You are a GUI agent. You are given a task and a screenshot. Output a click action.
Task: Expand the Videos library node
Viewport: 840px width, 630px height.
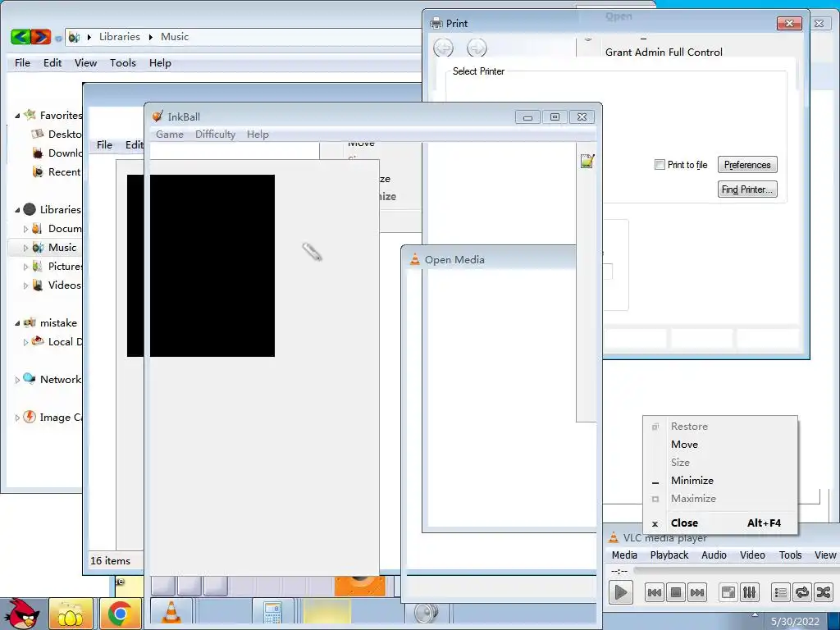pos(25,285)
